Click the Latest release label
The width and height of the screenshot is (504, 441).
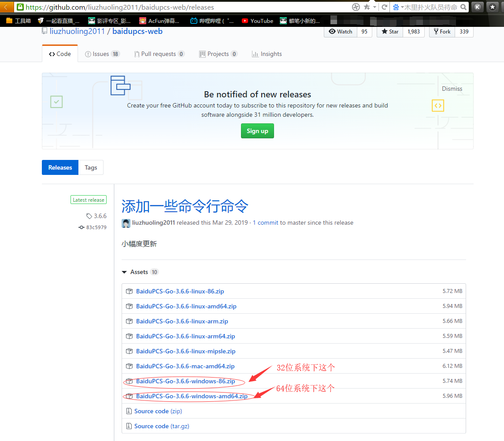click(89, 200)
